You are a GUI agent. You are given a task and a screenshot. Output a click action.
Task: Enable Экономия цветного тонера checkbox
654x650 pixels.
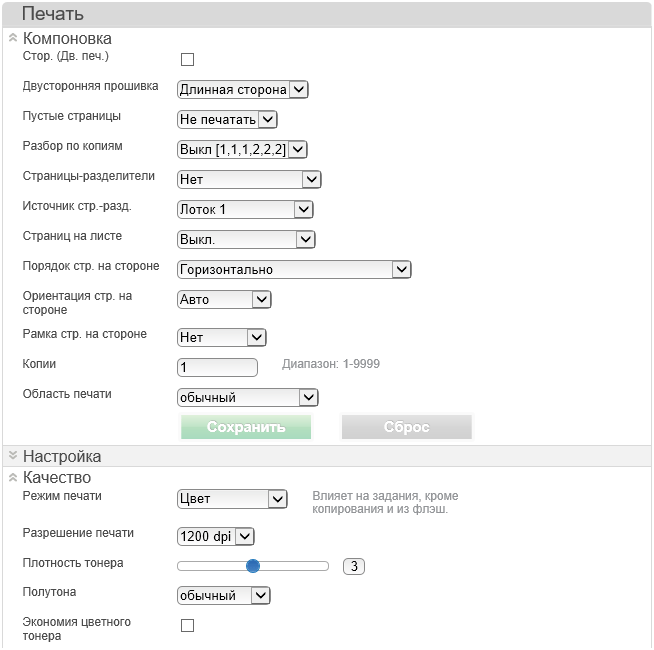[187, 626]
